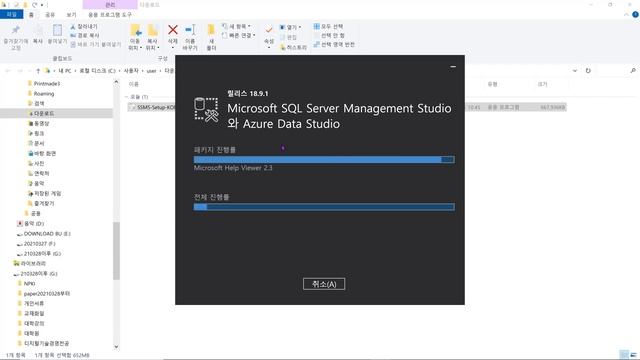Open the address bar history dropdown
Screen dimensions: 640x360
pos(575,71)
